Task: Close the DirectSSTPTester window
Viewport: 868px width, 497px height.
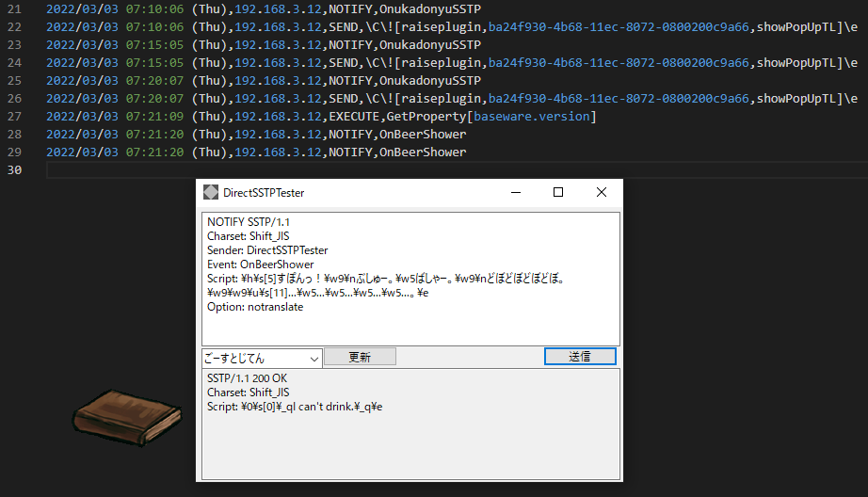Action: pyautogui.click(x=602, y=192)
